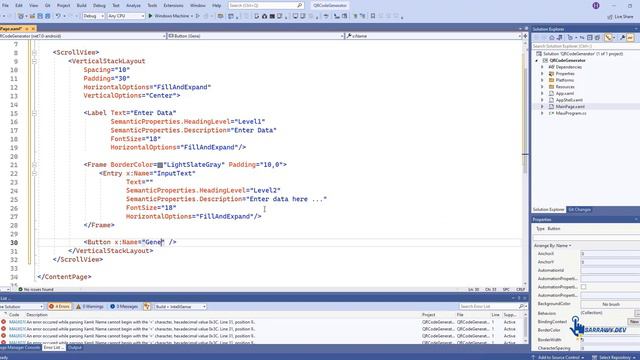Collapse the Label element outline toggle

tap(34, 113)
